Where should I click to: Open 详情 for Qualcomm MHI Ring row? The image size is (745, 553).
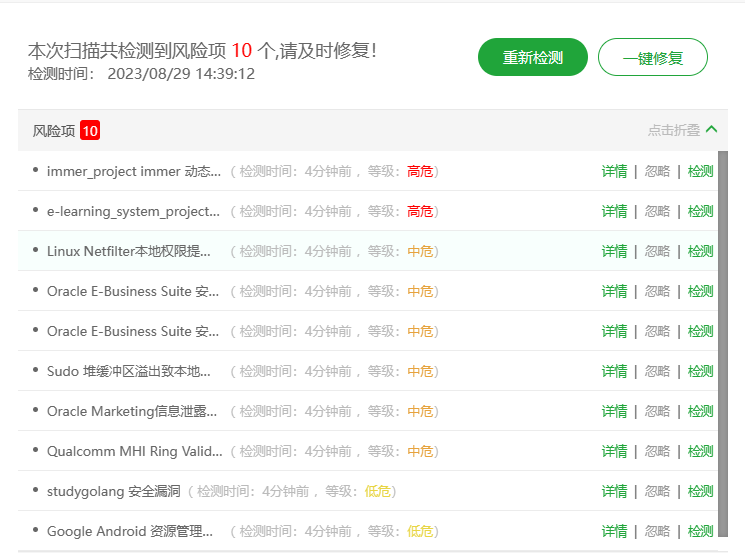tap(614, 451)
